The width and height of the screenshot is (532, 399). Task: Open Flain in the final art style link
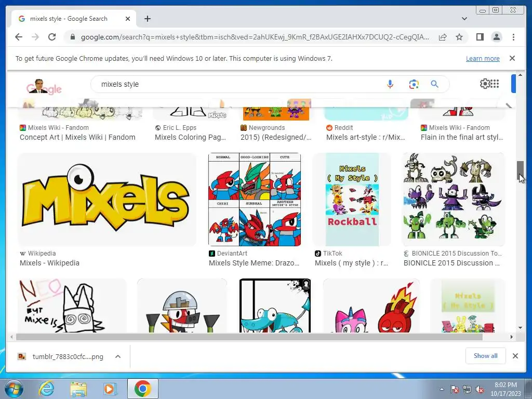click(462, 137)
